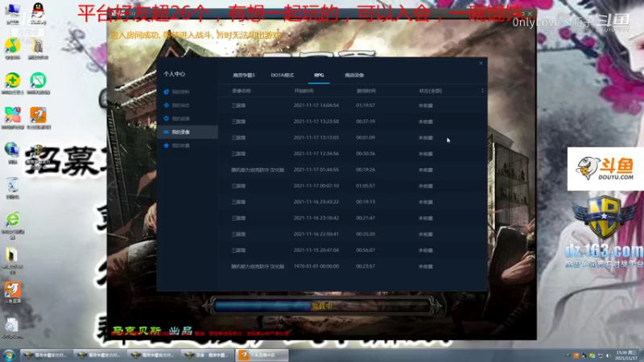
Task: Select the RPG tab
Action: (319, 75)
